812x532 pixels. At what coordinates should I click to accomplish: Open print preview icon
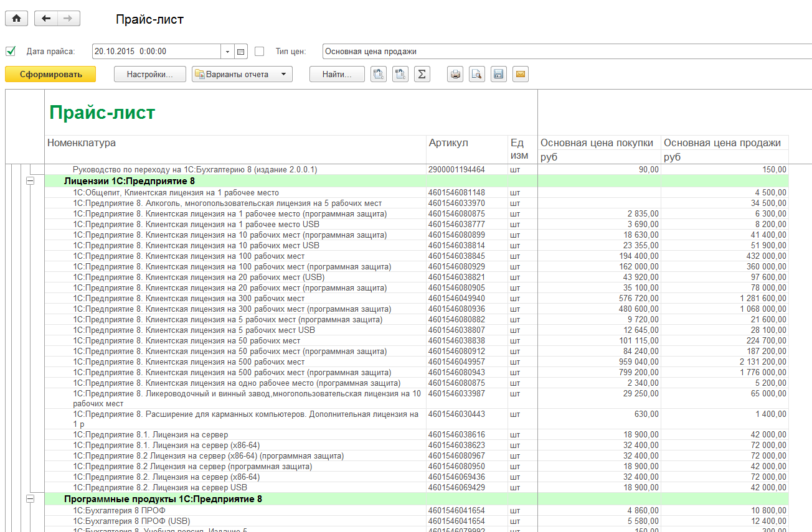coord(477,75)
